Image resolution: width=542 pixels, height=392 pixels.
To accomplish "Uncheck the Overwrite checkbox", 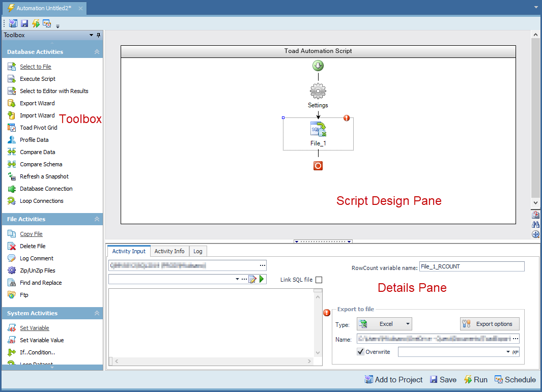I will 361,352.
